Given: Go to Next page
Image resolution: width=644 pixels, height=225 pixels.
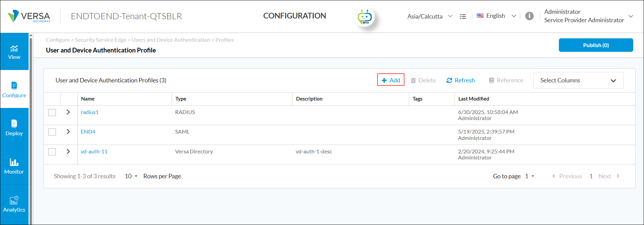Looking at the screenshot, I should click(609, 176).
